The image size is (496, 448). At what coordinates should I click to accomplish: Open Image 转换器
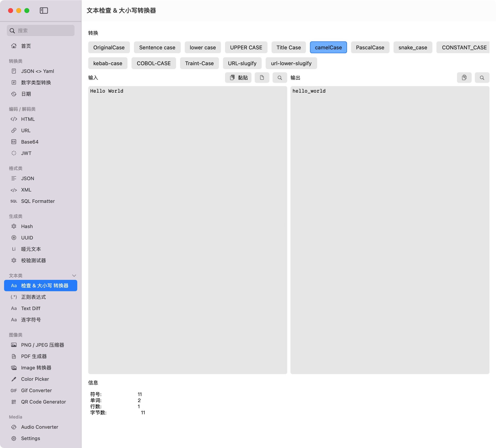[41, 368]
